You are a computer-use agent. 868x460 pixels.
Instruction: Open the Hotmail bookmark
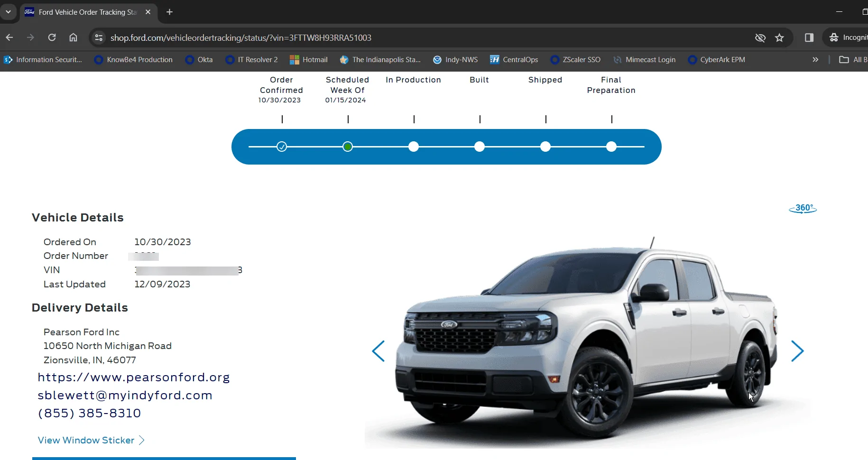pyautogui.click(x=309, y=60)
